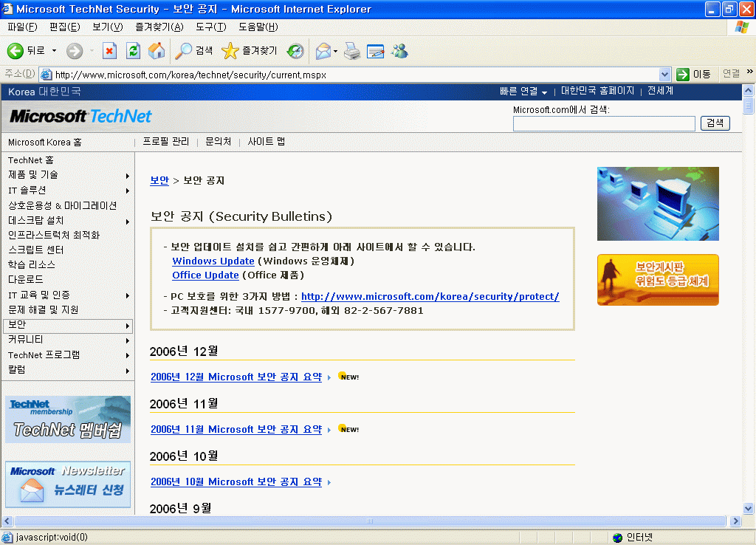756x545 pixels.
Task: Expand the TechNet 프로그램 sidebar submenu
Action: (x=127, y=355)
